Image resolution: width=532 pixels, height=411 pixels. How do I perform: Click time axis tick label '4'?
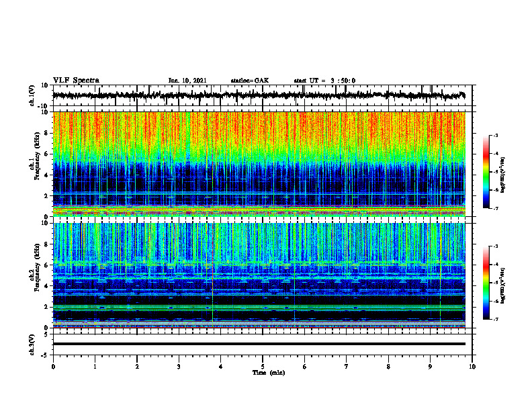221,367
